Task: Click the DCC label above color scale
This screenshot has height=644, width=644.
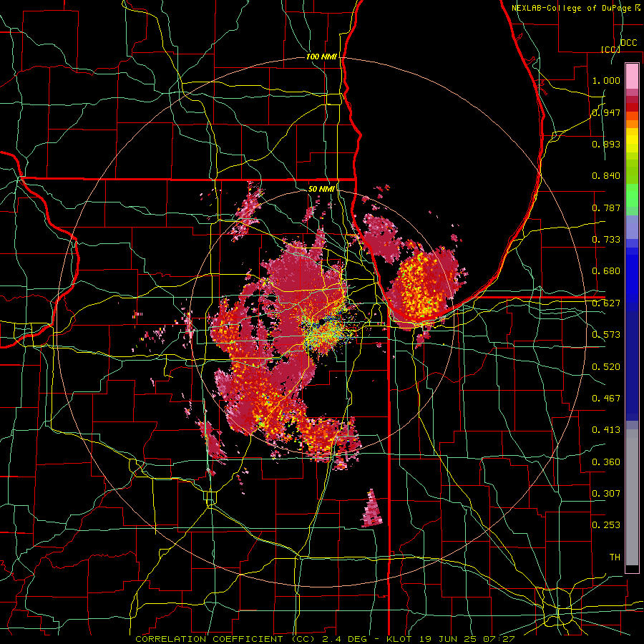Action: pos(628,43)
